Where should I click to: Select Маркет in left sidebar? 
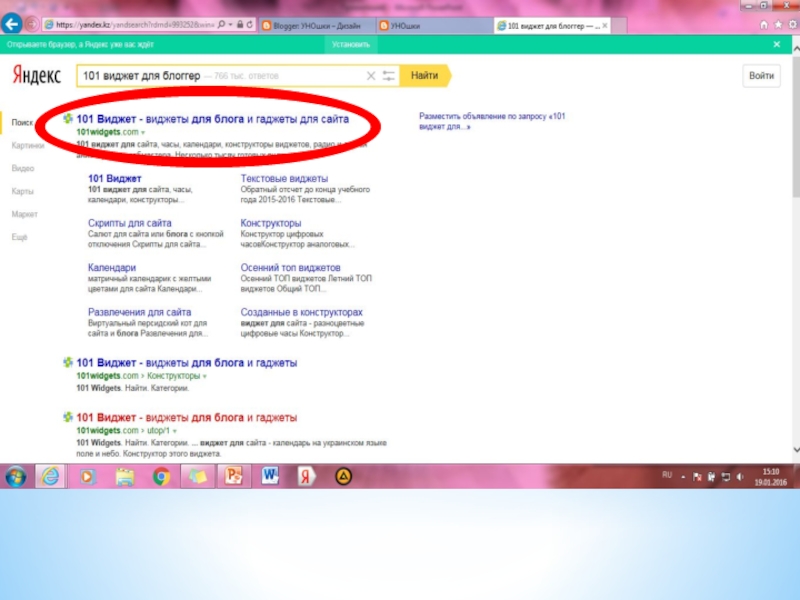pos(24,214)
